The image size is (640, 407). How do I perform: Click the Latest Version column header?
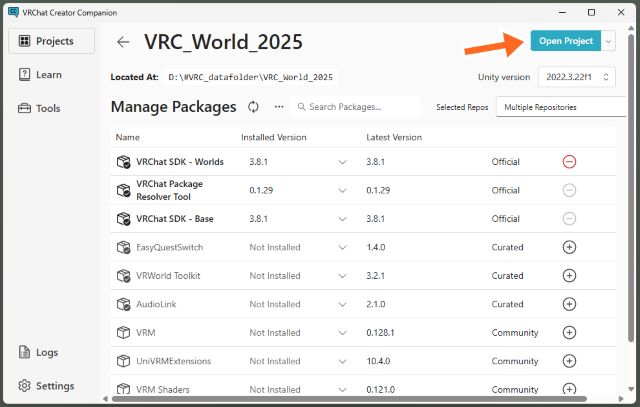click(x=394, y=137)
